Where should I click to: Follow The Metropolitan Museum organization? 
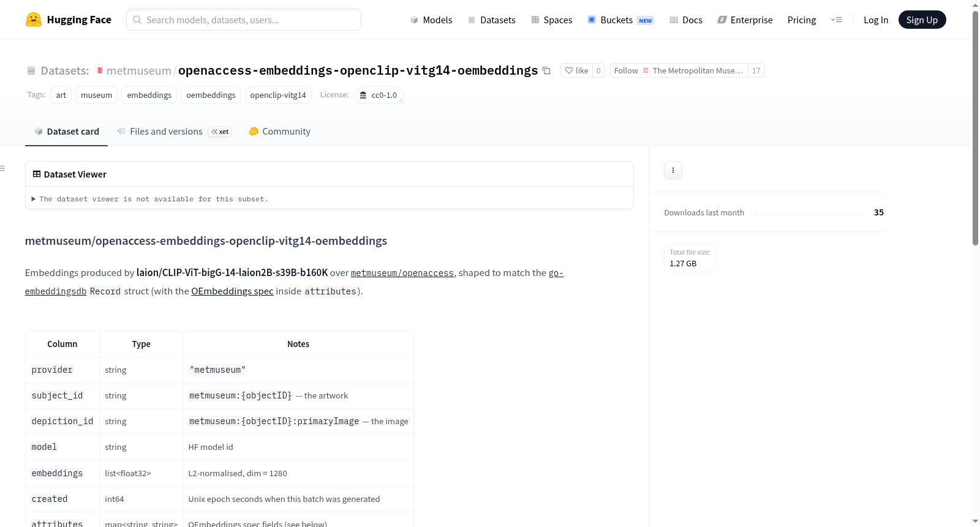click(x=679, y=70)
